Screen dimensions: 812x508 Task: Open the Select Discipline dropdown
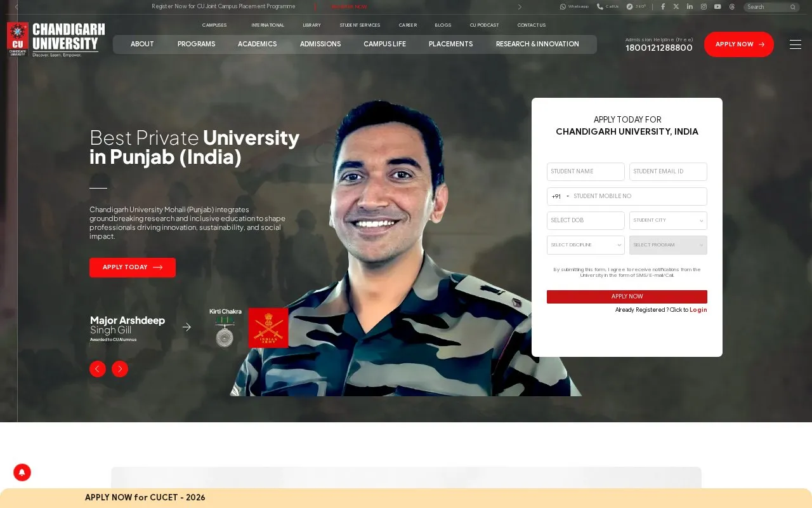point(586,245)
